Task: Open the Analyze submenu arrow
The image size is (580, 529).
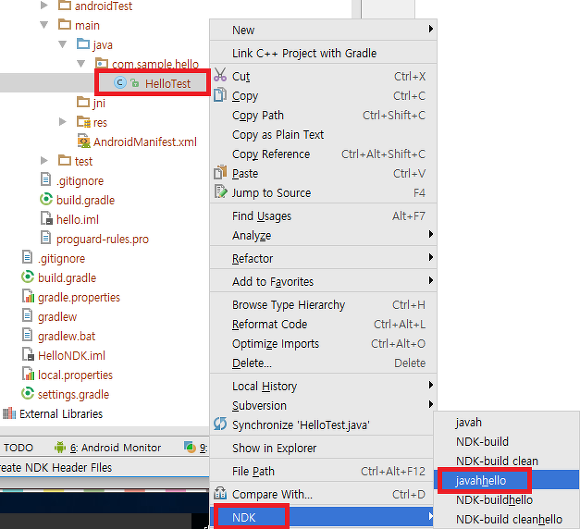Action: click(x=431, y=234)
